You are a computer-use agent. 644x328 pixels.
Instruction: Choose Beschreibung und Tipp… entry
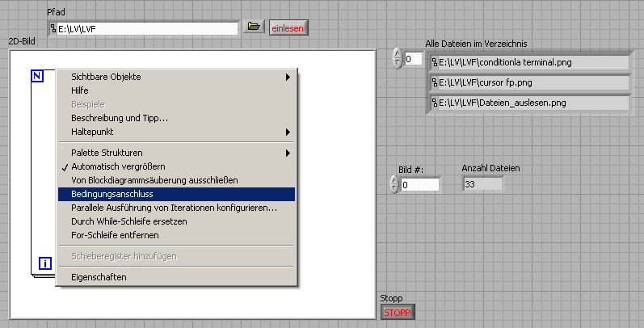pos(177,118)
